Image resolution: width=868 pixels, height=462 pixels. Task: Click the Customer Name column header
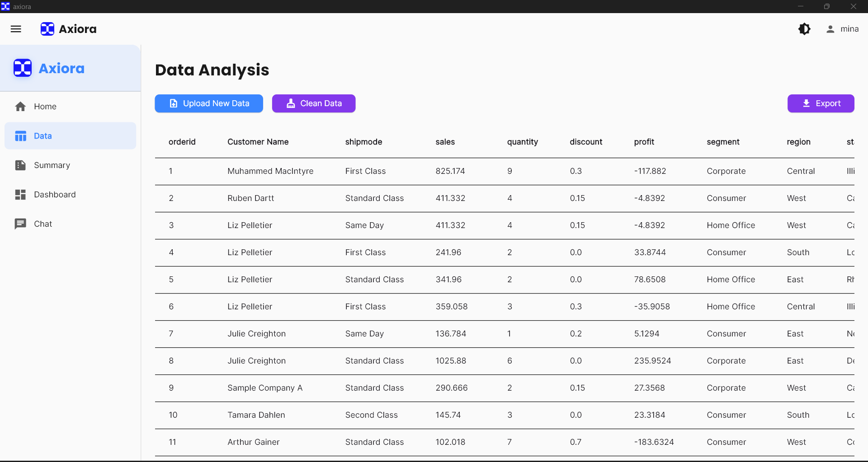pos(258,142)
